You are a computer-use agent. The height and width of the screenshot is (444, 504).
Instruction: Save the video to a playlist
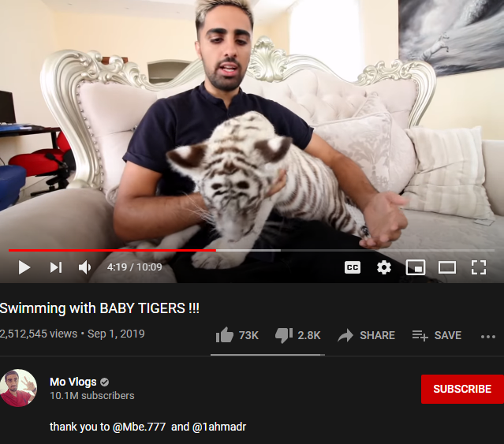(x=437, y=335)
